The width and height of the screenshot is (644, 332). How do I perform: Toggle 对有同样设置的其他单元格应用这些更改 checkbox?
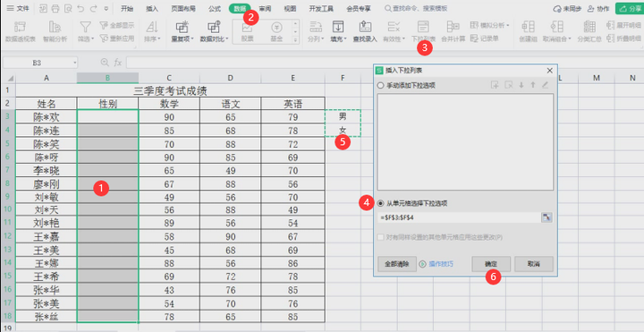(x=380, y=237)
